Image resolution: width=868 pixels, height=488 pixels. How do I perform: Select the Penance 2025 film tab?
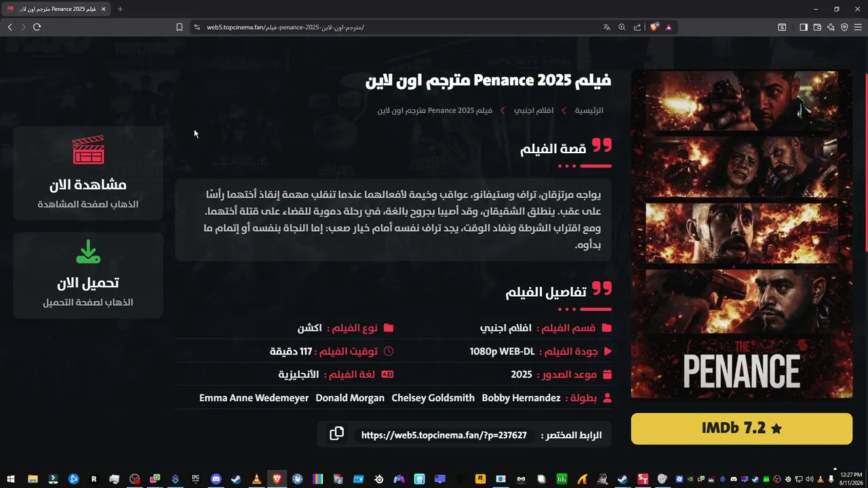pos(57,9)
